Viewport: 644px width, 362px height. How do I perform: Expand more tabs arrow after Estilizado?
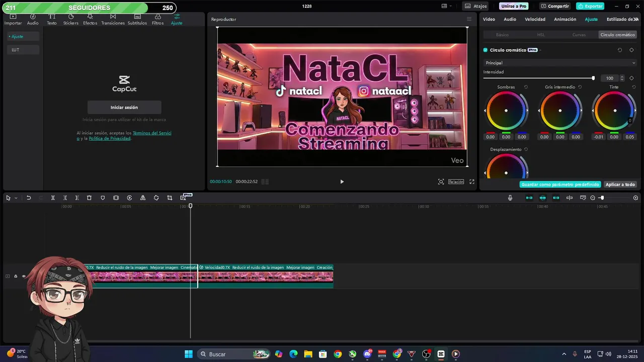point(636,20)
